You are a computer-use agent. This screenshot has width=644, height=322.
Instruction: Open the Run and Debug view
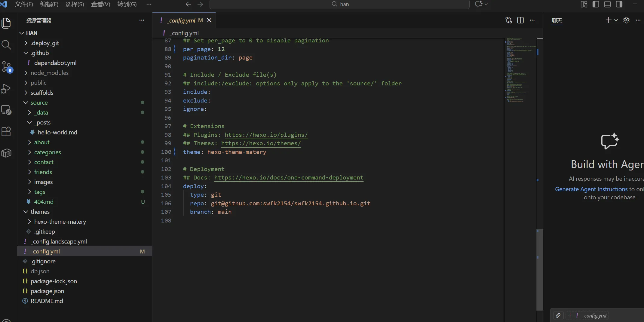tap(6, 89)
